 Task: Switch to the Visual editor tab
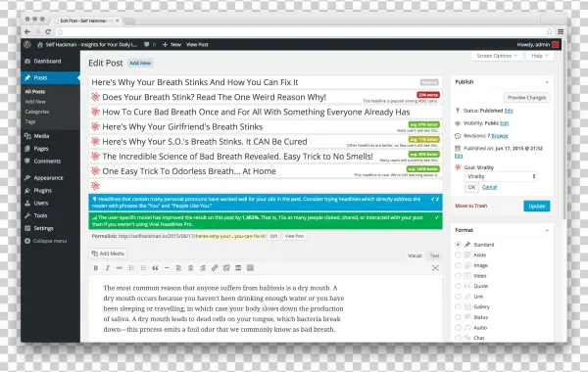pyautogui.click(x=415, y=256)
